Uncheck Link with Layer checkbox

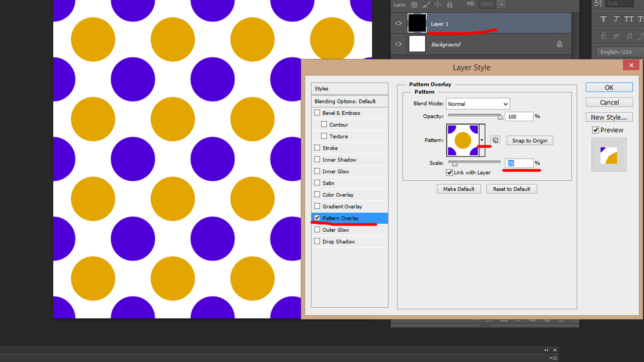449,173
